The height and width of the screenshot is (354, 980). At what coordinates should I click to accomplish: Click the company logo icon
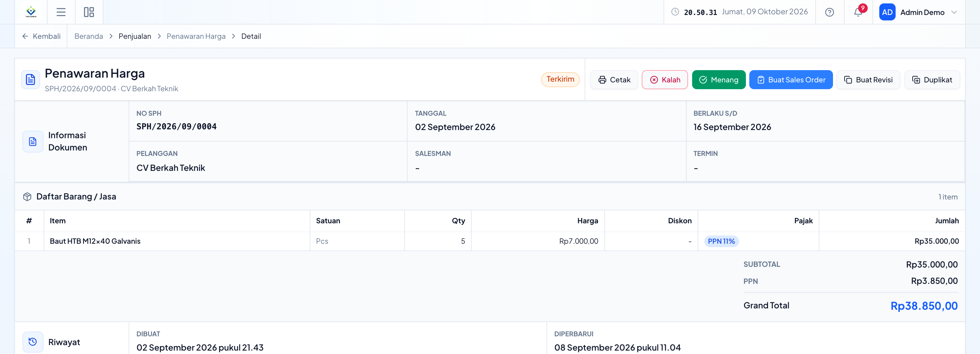(x=31, y=12)
